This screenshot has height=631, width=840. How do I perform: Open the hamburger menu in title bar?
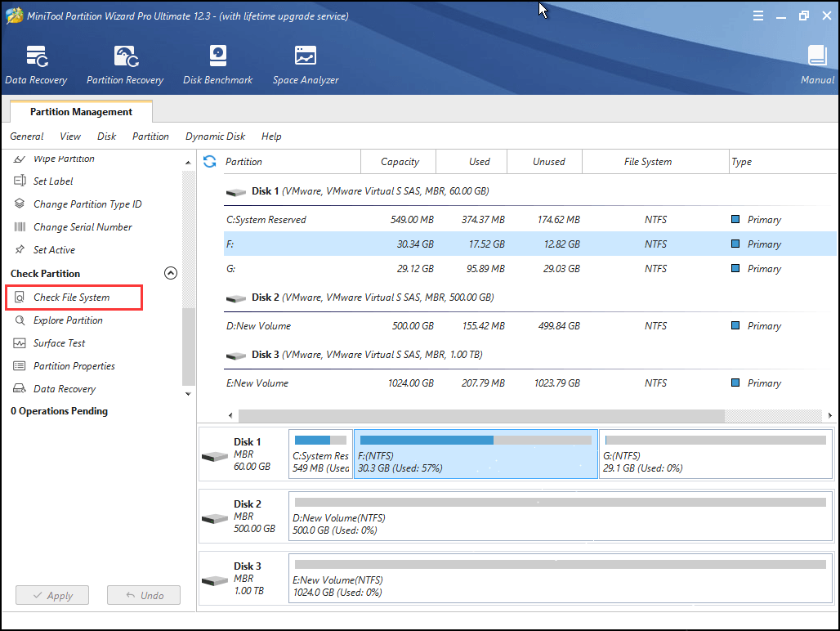tap(757, 16)
